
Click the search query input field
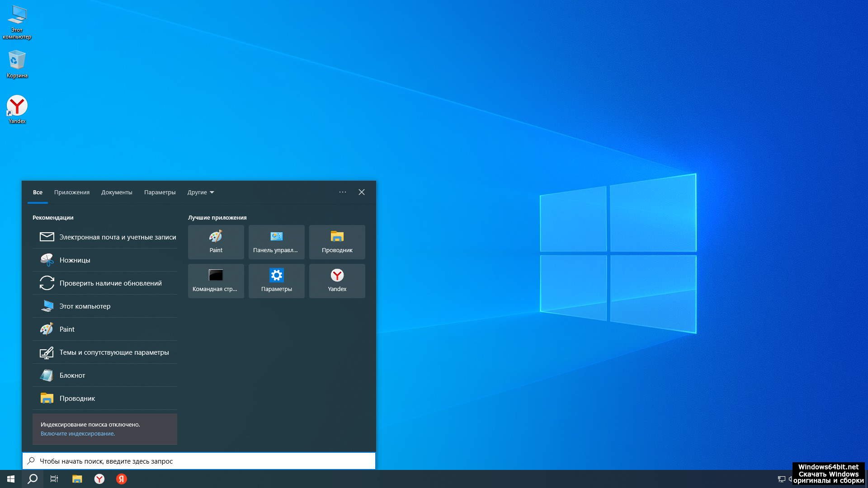click(199, 461)
